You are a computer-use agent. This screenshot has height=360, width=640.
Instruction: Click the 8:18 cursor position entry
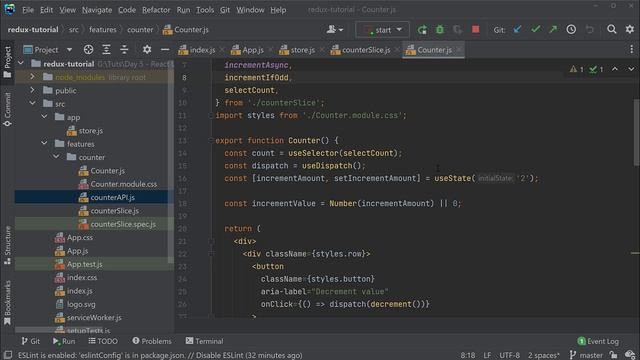pyautogui.click(x=468, y=355)
